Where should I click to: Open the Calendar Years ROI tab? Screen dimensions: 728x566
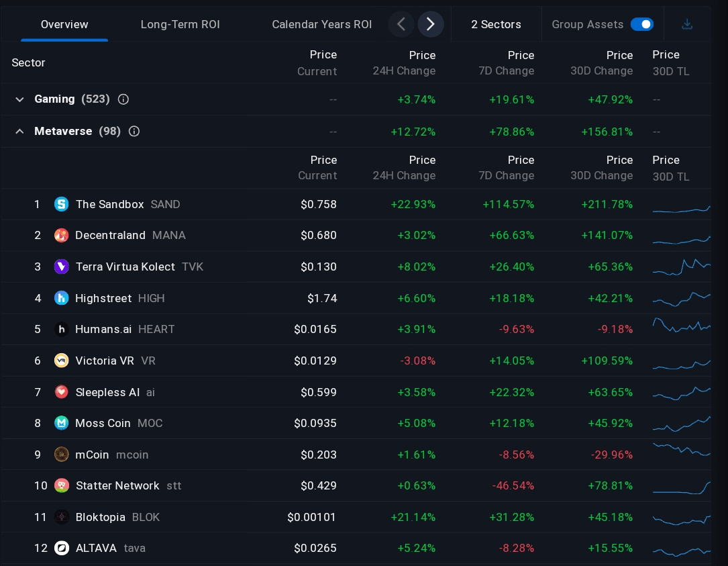322,24
